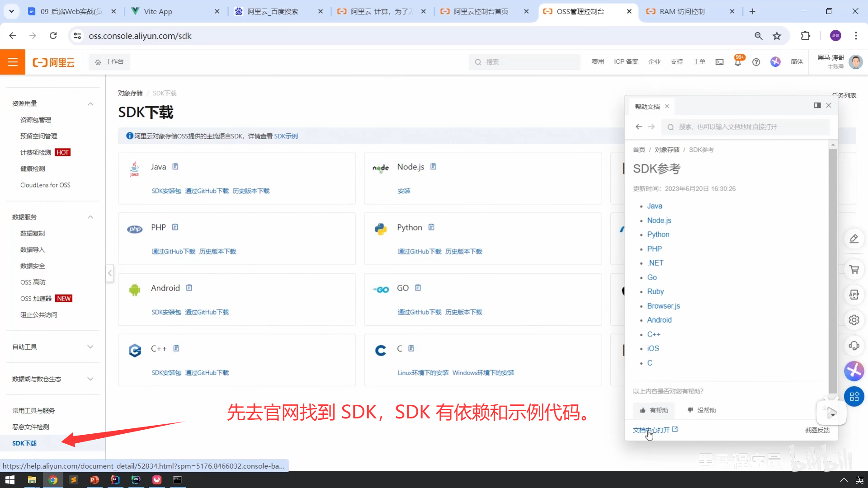The width and height of the screenshot is (868, 488).
Task: Open the Python link in SDK参考 list
Action: 658,235
